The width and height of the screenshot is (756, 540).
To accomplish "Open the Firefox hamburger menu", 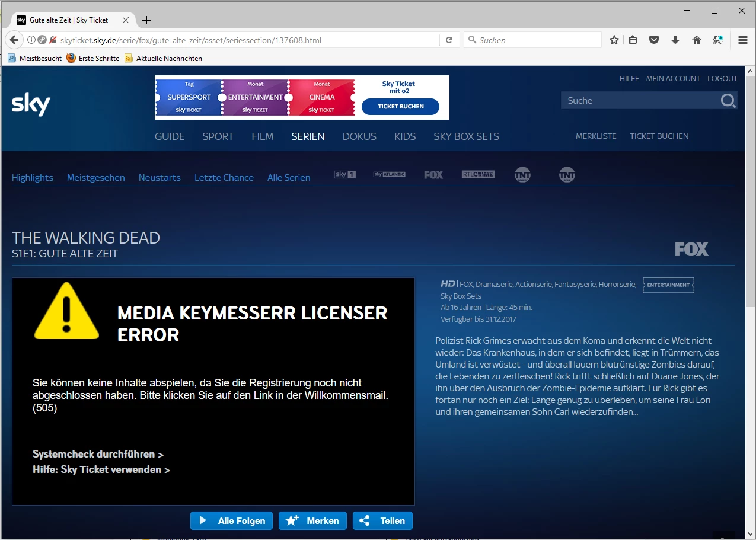I will coord(742,40).
